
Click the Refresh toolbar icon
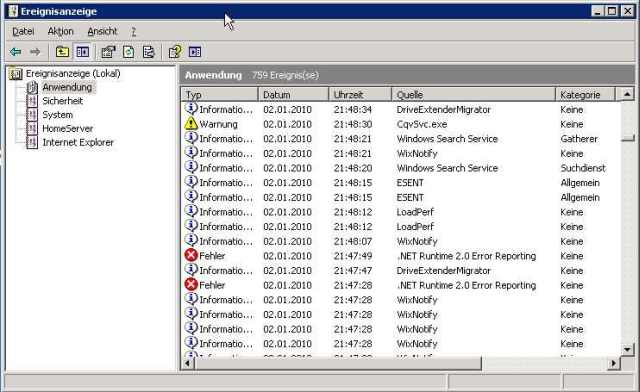[x=129, y=52]
